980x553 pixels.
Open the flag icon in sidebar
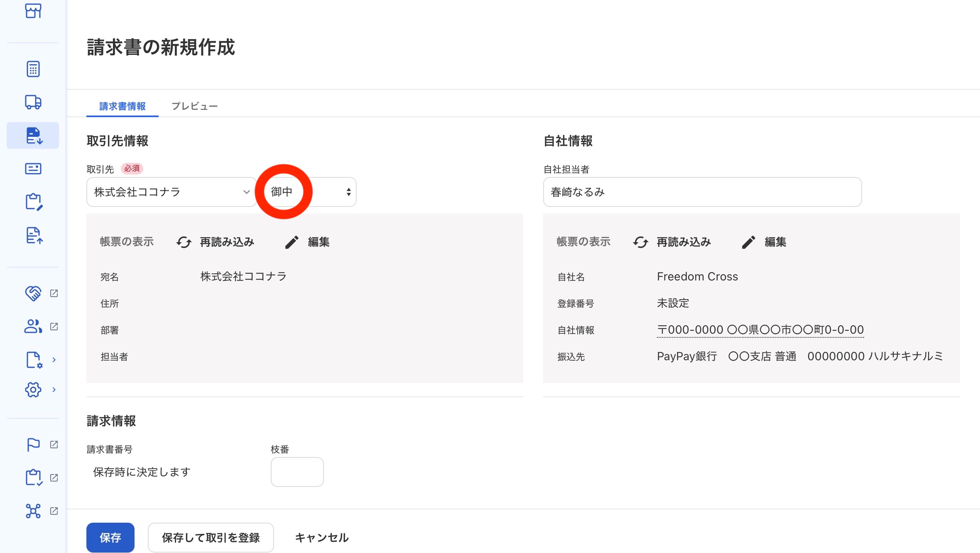click(x=33, y=445)
